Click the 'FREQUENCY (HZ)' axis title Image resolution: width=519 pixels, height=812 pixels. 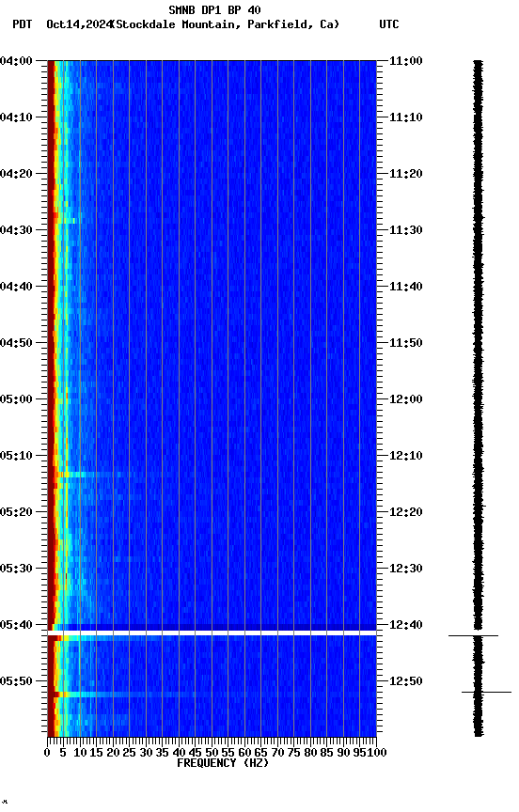coord(223,763)
